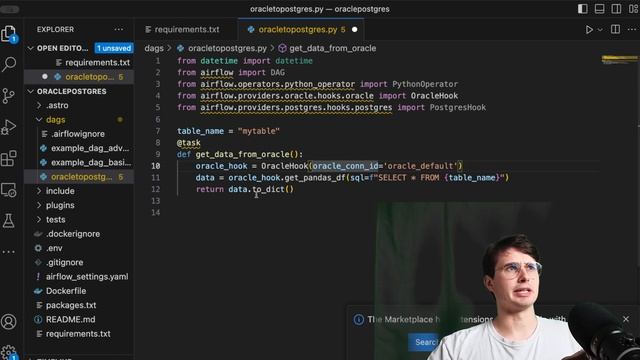640x360 pixels.
Task: Run the Python file
Action: 589,29
